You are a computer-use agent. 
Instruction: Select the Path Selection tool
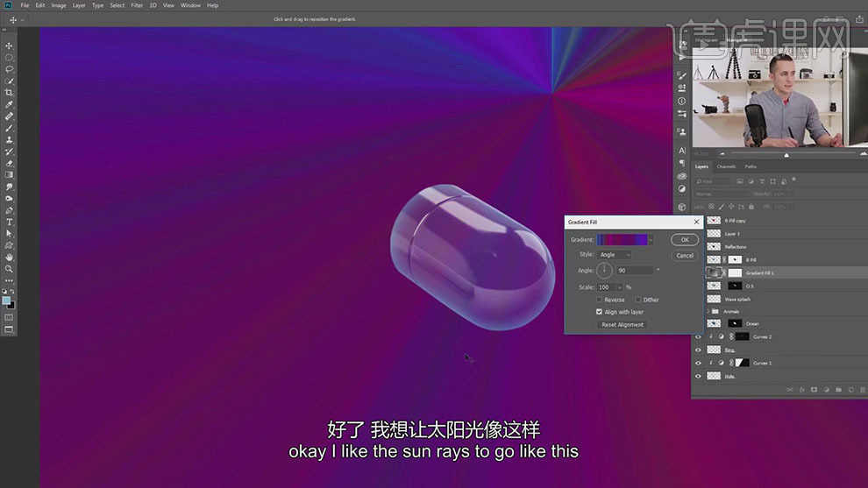click(9, 234)
